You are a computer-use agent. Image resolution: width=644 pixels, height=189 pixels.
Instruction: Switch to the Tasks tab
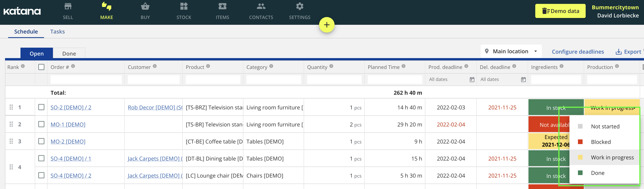pyautogui.click(x=58, y=32)
